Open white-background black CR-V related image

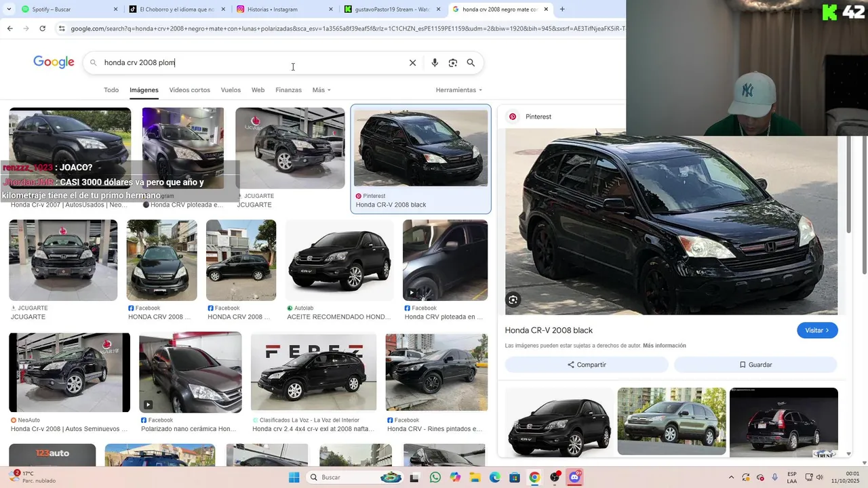click(x=559, y=422)
